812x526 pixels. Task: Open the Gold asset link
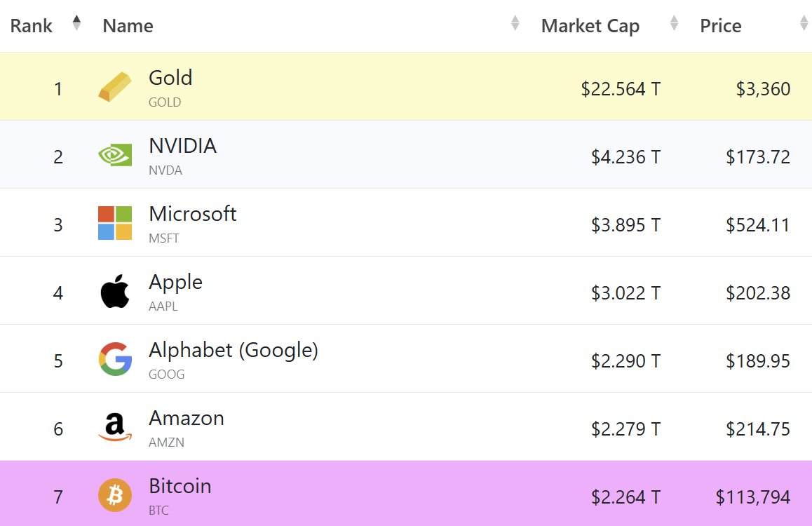(170, 78)
